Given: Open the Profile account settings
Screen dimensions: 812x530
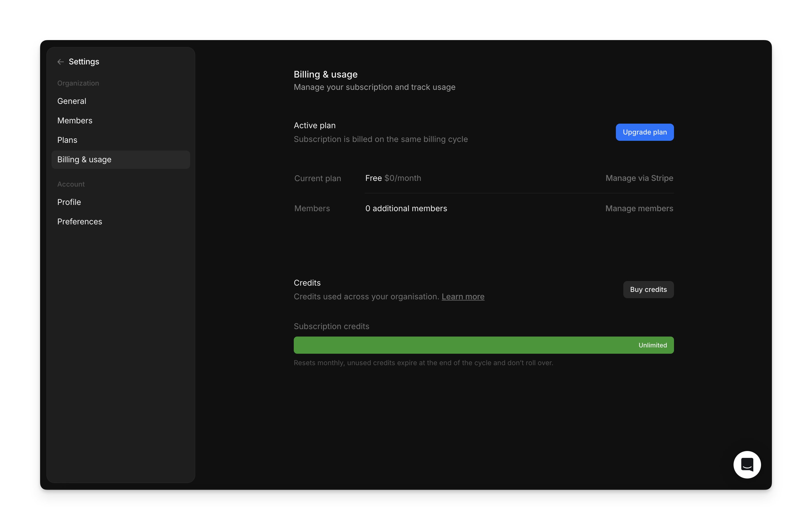Looking at the screenshot, I should (69, 202).
